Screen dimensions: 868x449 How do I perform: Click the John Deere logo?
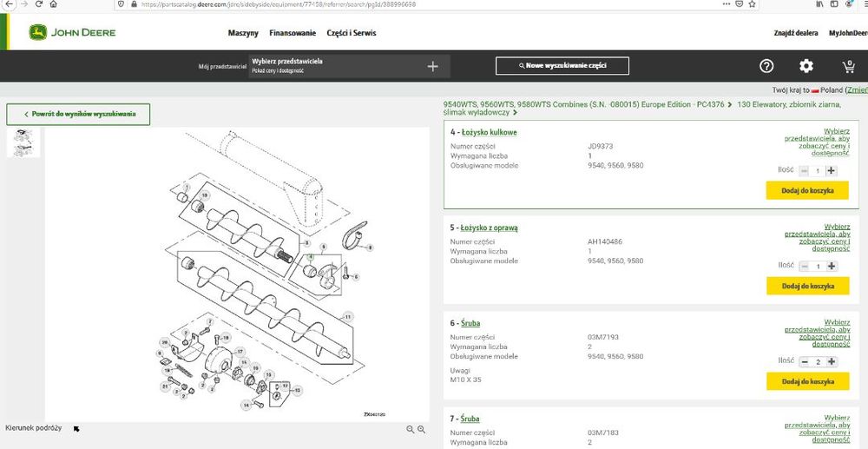tap(73, 33)
